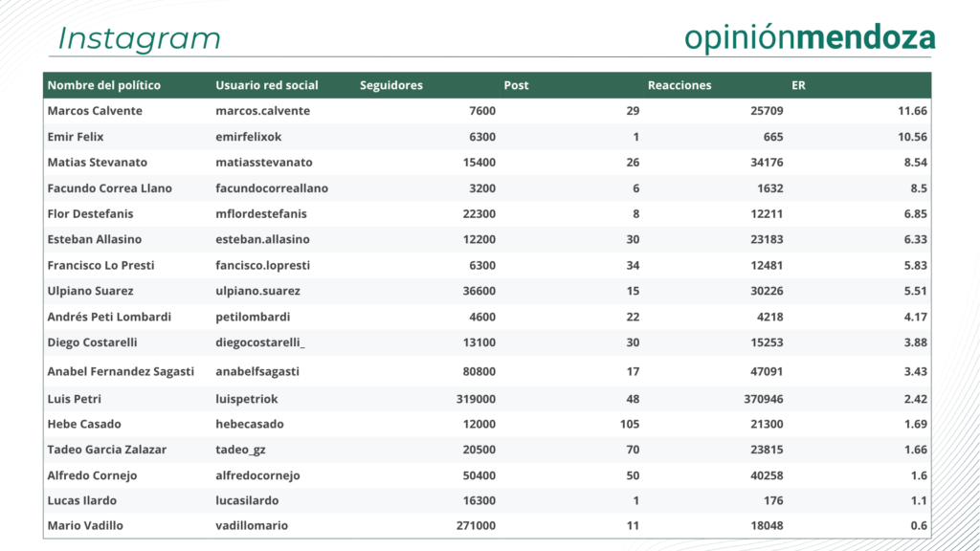Click the username 'alfredocornejo'
980x551 pixels.
click(x=257, y=475)
